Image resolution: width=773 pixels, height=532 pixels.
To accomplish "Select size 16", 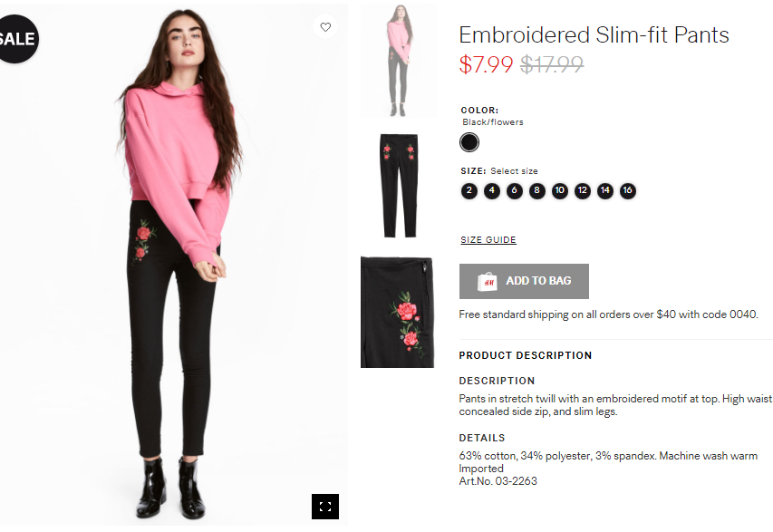I will click(x=628, y=191).
